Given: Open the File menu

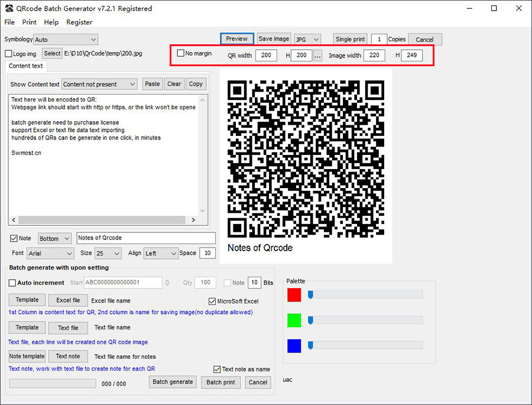Looking at the screenshot, I should pyautogui.click(x=9, y=22).
